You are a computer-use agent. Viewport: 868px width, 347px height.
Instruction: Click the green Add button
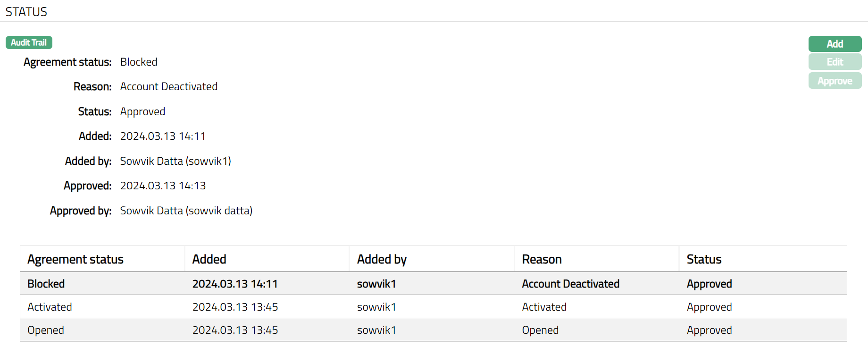tap(835, 44)
